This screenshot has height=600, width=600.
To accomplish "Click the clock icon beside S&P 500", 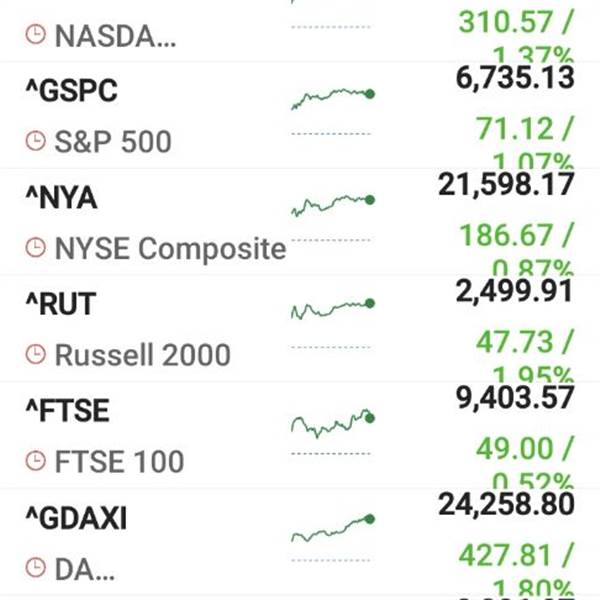I will [x=35, y=142].
